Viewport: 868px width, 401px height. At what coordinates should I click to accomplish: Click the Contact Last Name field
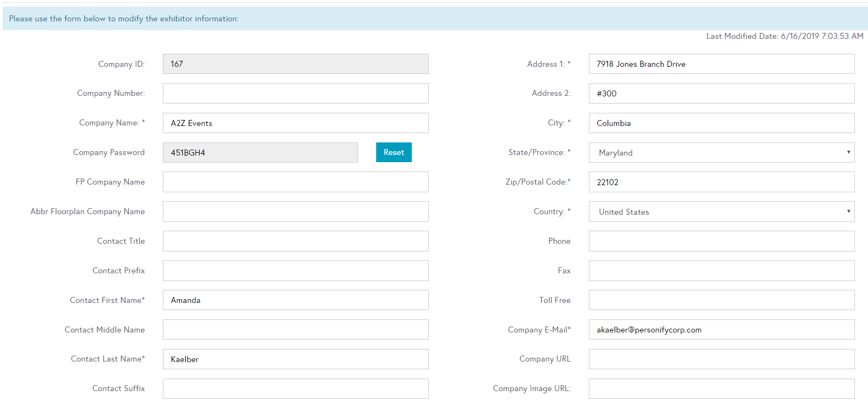click(x=295, y=359)
